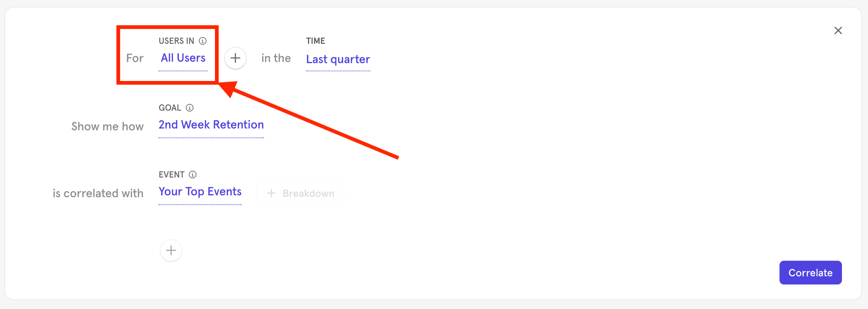Click the plus icon below Your Top Events
868x309 pixels.
[171, 250]
